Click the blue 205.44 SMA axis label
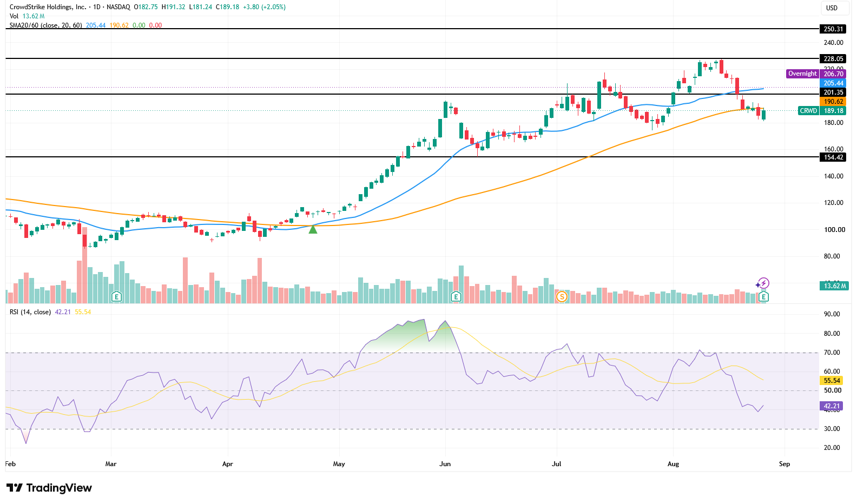 pyautogui.click(x=833, y=83)
